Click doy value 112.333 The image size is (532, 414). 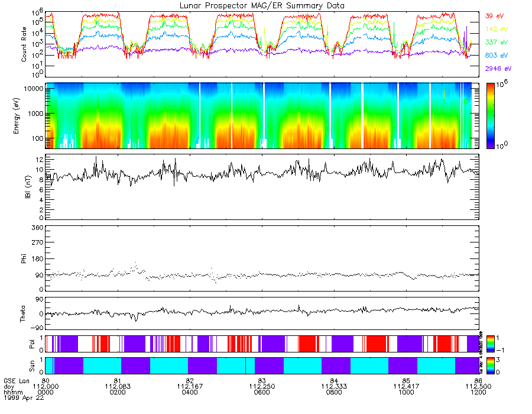[x=334, y=386]
